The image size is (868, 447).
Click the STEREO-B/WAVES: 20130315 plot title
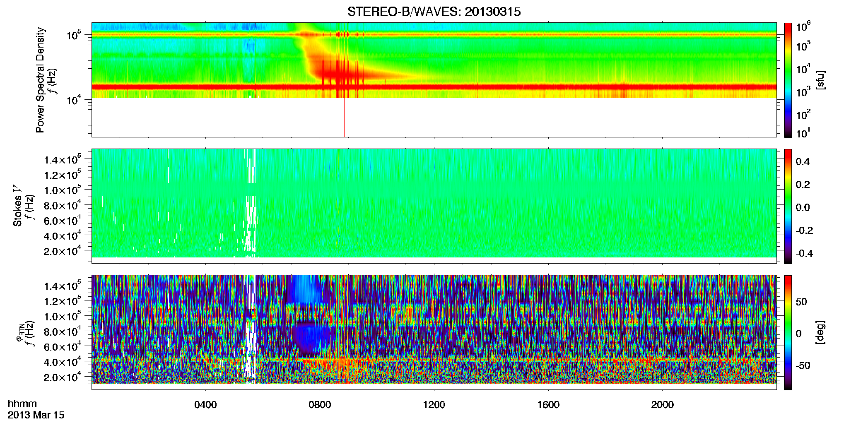[x=434, y=12]
